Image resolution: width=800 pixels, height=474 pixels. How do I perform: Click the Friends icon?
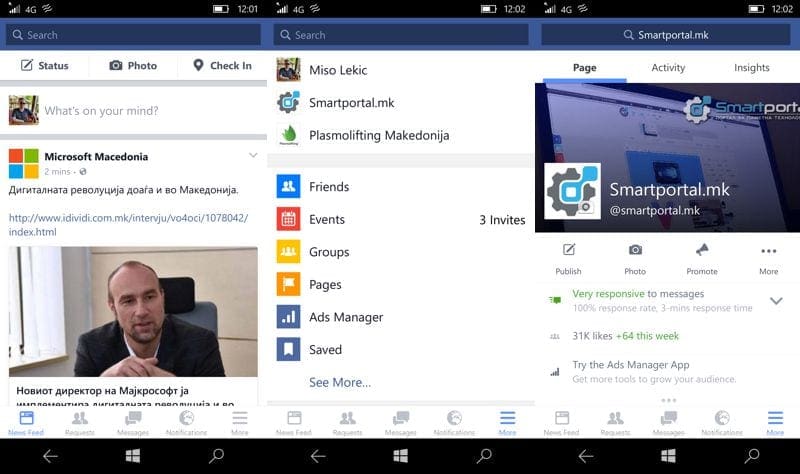288,186
